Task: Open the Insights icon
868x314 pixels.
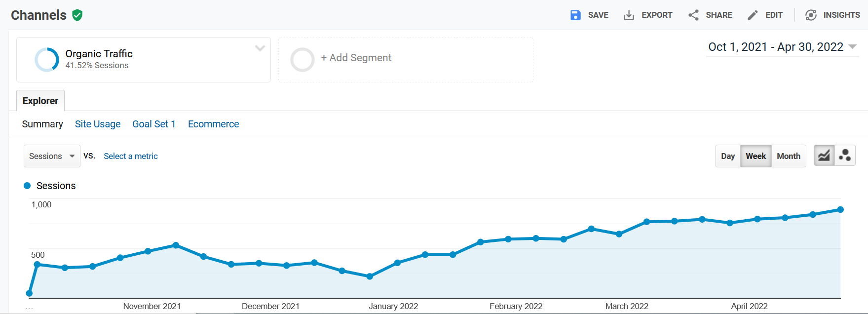Action: [811, 15]
